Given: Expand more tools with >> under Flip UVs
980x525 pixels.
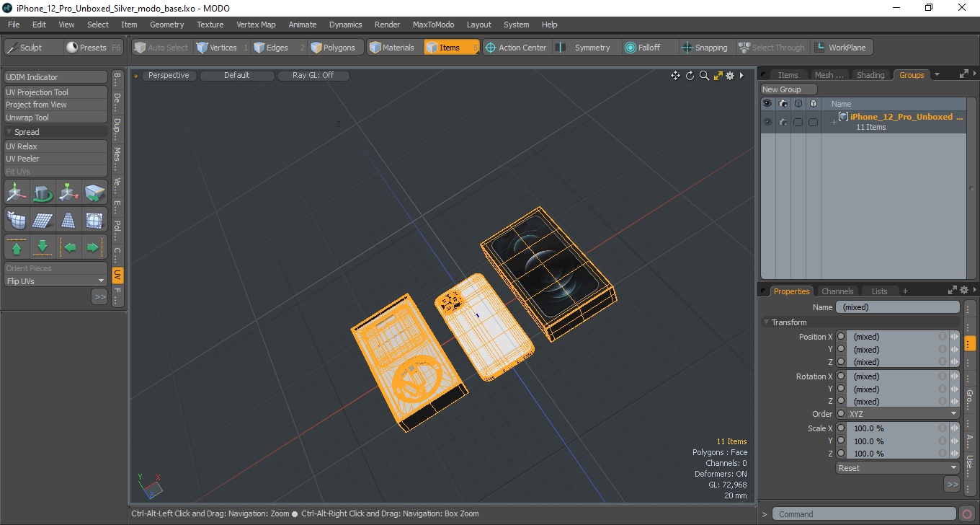Looking at the screenshot, I should click(x=99, y=296).
